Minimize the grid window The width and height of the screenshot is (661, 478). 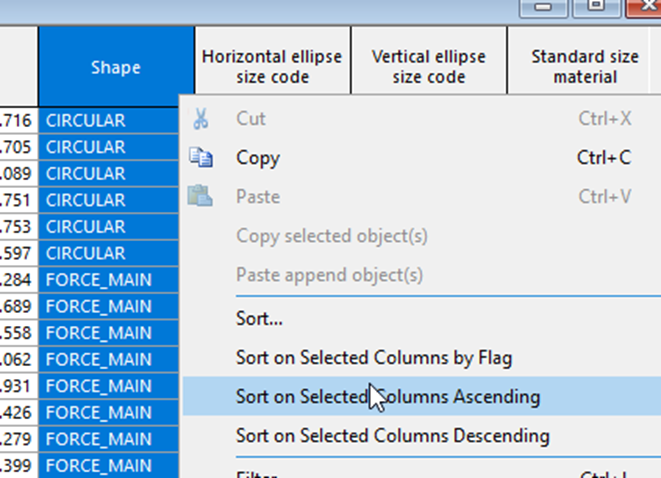543,8
